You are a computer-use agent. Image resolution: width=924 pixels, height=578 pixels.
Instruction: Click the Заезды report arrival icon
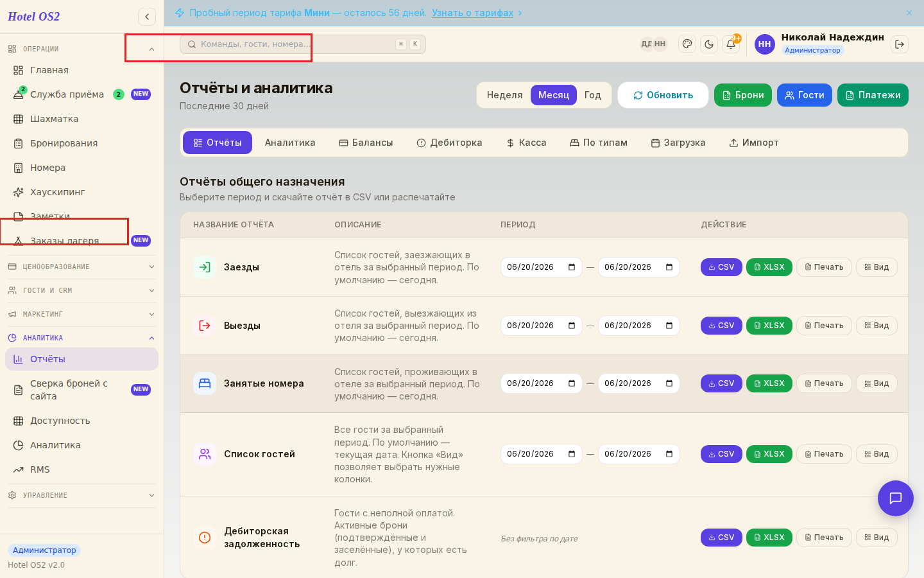205,267
